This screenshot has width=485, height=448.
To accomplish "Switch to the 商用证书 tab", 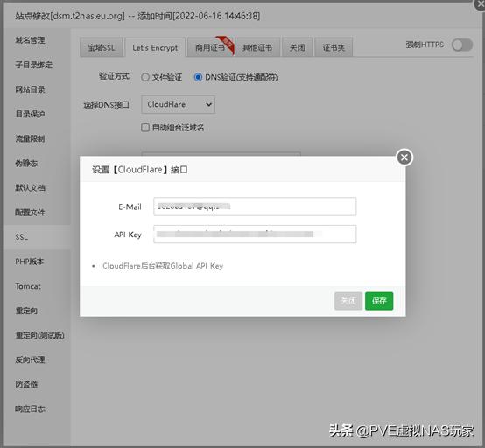I will pos(210,47).
